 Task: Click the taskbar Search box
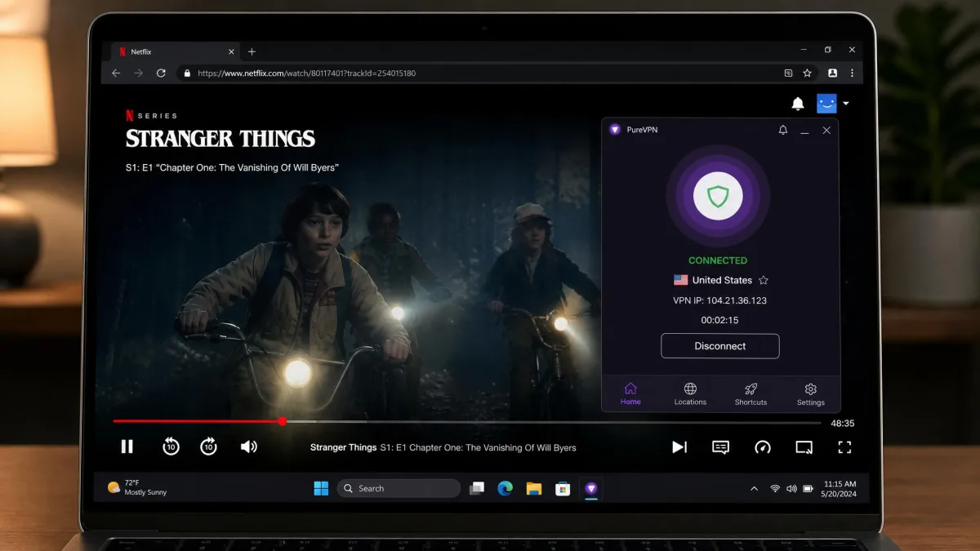pyautogui.click(x=399, y=488)
